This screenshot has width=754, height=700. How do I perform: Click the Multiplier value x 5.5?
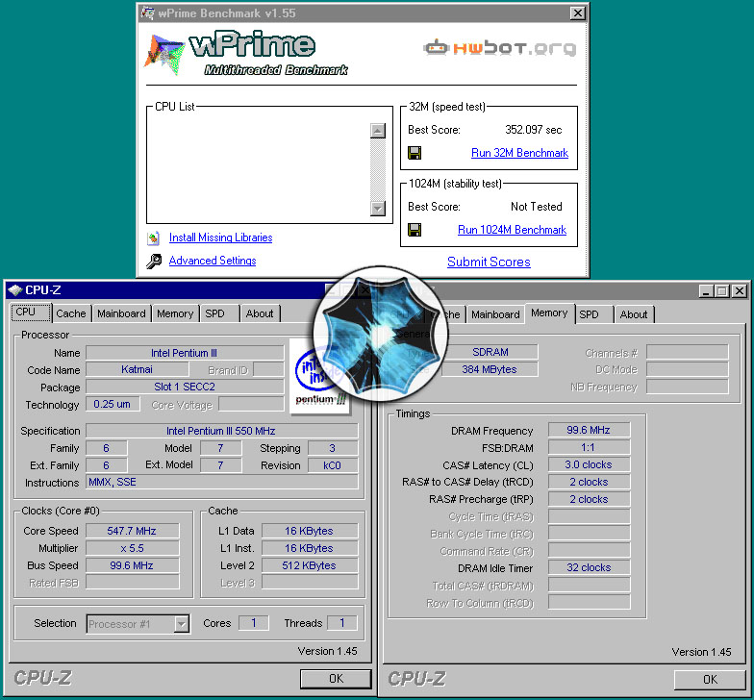(x=133, y=548)
